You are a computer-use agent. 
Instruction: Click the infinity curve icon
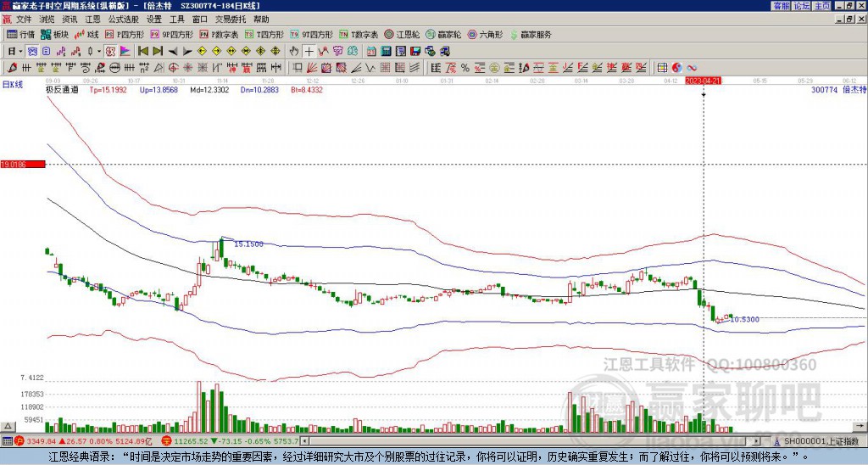click(x=692, y=68)
